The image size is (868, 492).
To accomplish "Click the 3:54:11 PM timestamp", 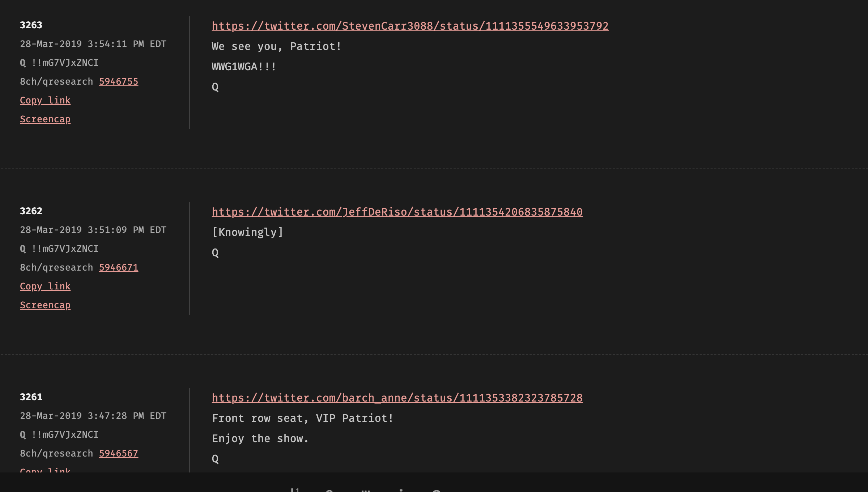I will tap(93, 44).
